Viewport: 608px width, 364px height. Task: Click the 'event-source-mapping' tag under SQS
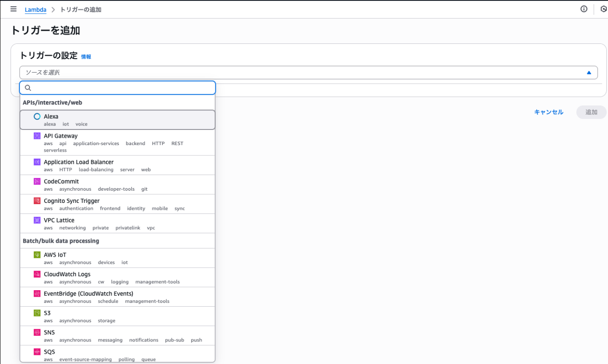(x=86, y=360)
